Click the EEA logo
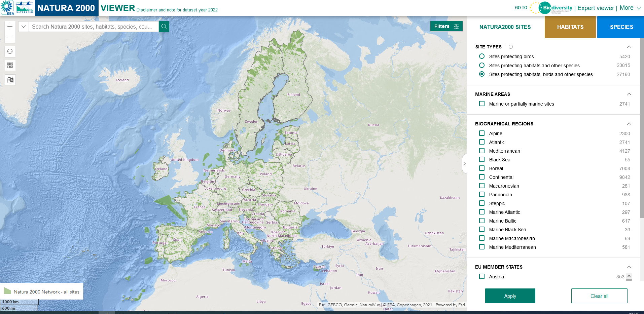Viewport: 644px width, 314px height. coord(7,8)
